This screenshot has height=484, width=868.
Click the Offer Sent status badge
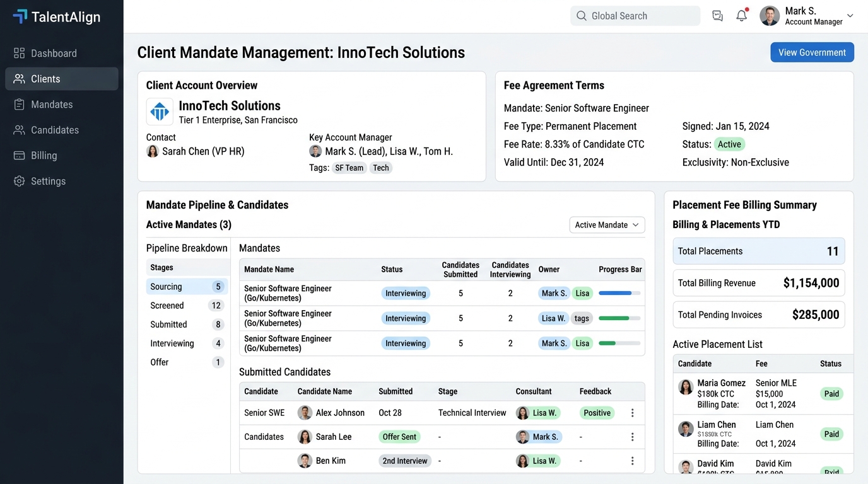pos(399,437)
